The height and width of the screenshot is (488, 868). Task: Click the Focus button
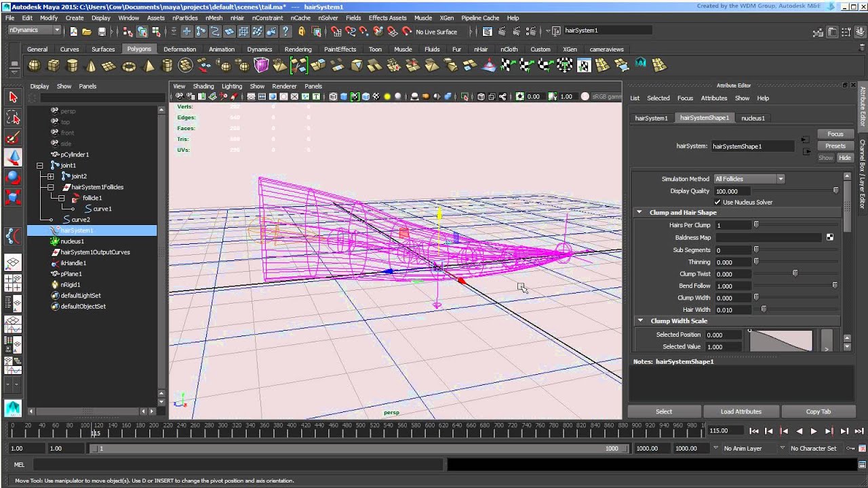pos(835,134)
